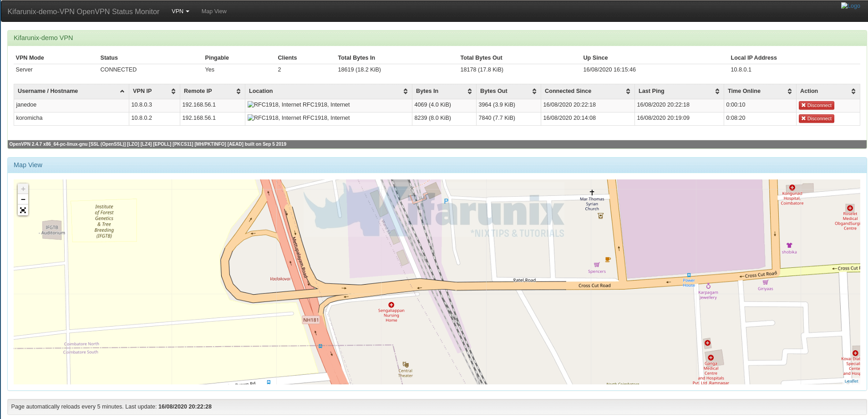Click the IFGTB Auditorium label on map

tap(52, 230)
